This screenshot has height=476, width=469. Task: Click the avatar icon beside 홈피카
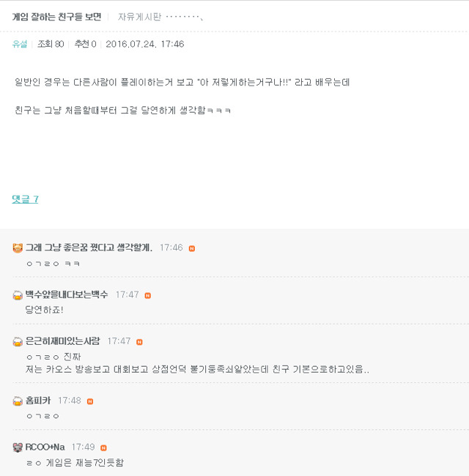click(18, 401)
